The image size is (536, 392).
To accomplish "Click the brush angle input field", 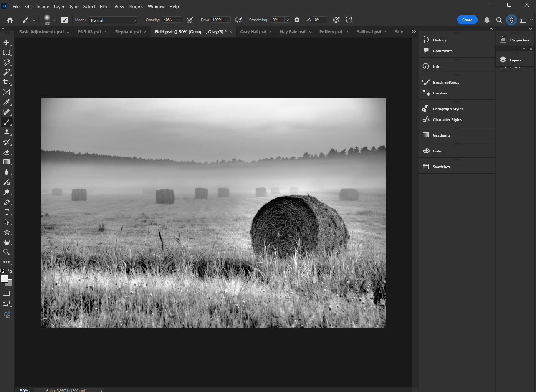I will click(x=320, y=20).
